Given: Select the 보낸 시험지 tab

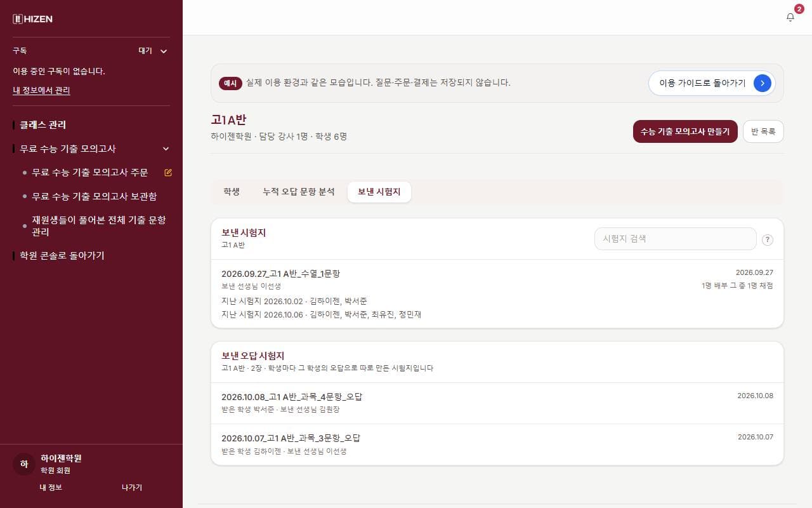Looking at the screenshot, I should click(379, 192).
